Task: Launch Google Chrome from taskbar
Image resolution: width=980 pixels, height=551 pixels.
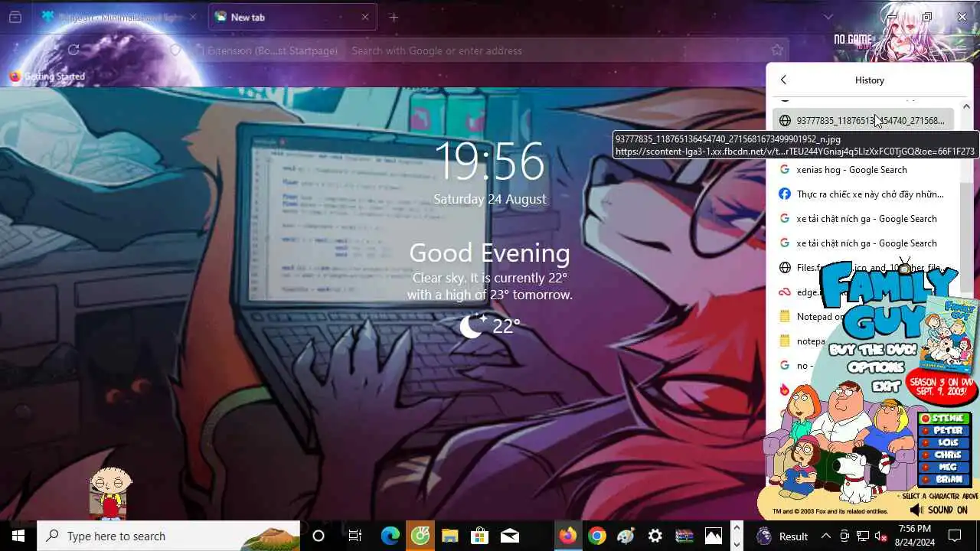Action: [597, 536]
